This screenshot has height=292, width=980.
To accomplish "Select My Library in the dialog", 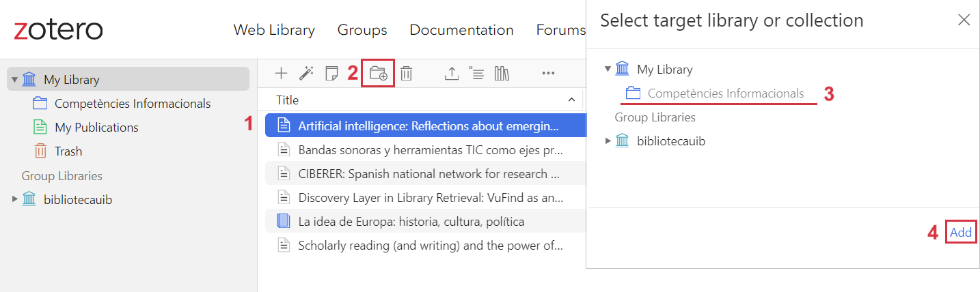I will (664, 69).
